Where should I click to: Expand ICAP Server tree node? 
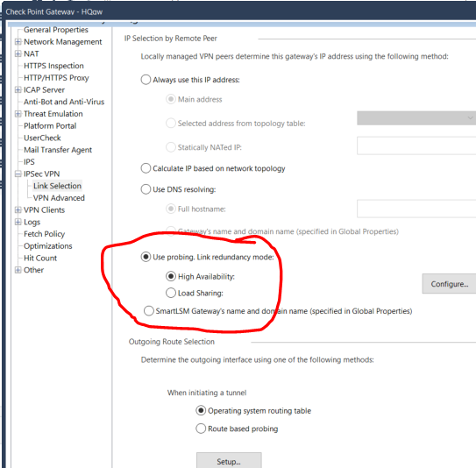point(18,90)
